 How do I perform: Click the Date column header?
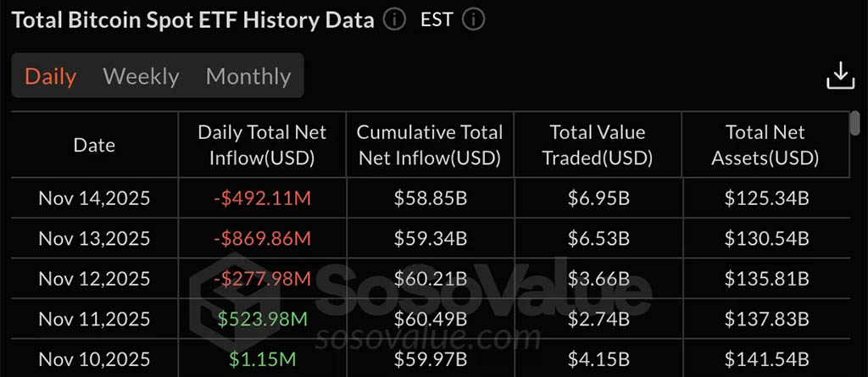94,145
